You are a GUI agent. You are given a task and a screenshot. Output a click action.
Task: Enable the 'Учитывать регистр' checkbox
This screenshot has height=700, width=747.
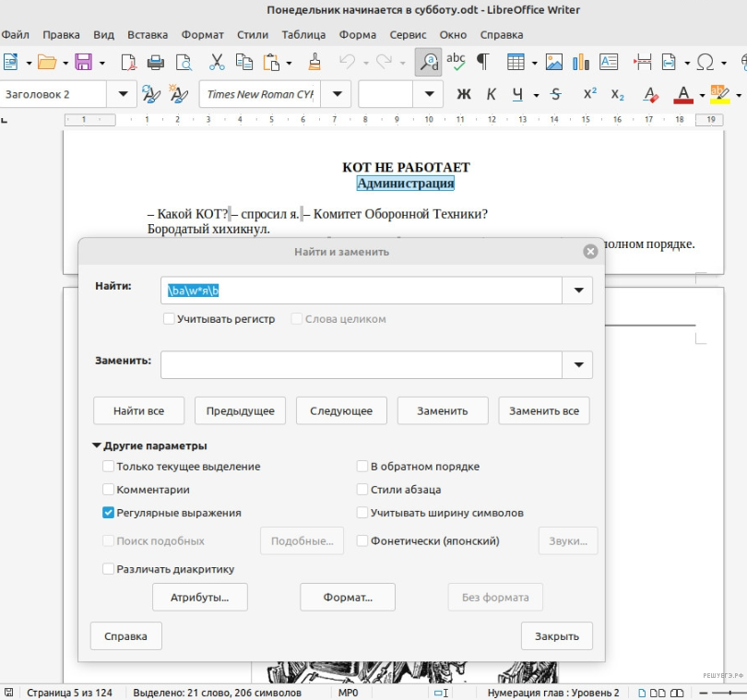tap(169, 319)
